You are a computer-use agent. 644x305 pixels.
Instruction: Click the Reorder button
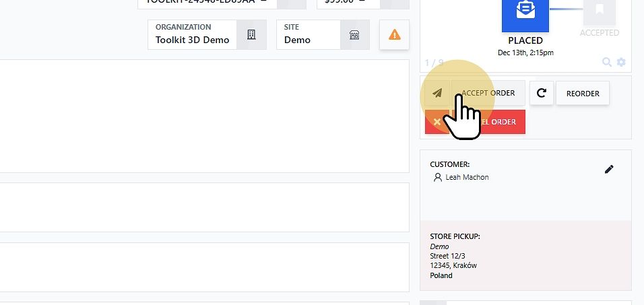tap(583, 93)
